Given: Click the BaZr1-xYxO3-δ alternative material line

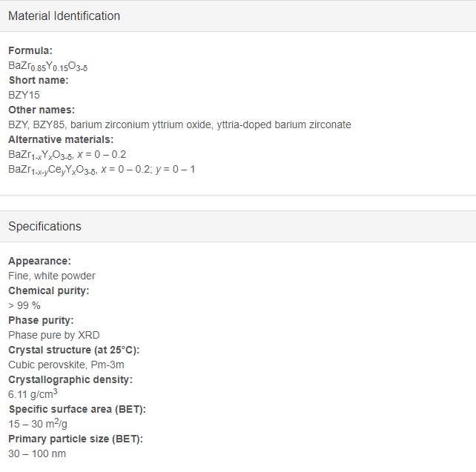Looking at the screenshot, I should click(67, 155).
